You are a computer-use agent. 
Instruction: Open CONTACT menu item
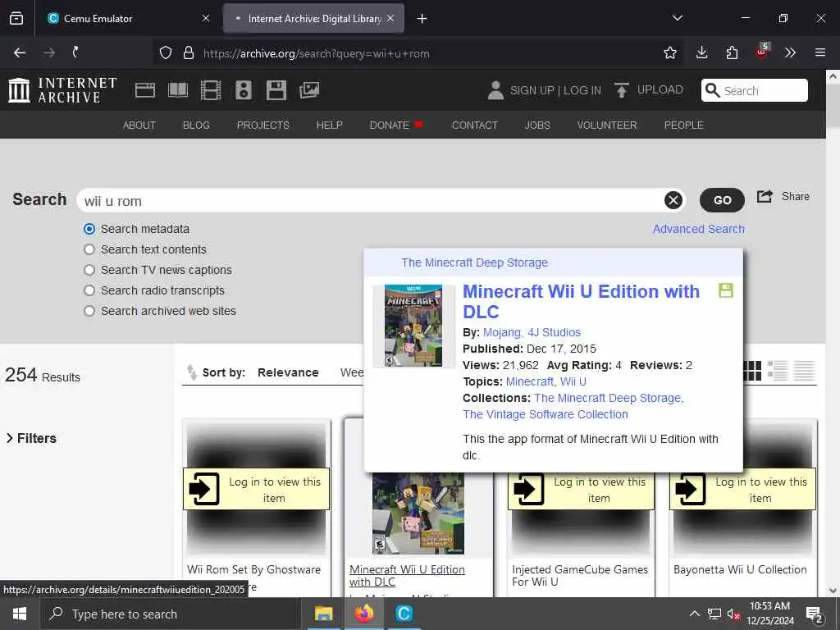tap(475, 126)
